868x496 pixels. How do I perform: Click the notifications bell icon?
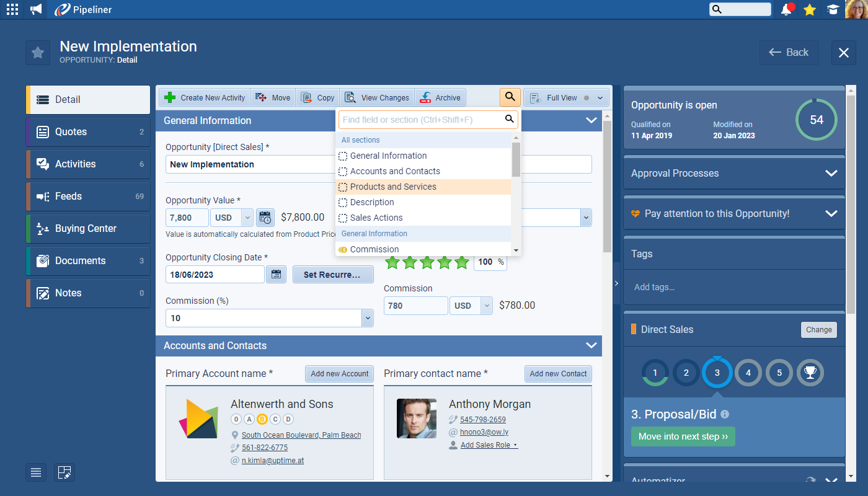coord(786,9)
